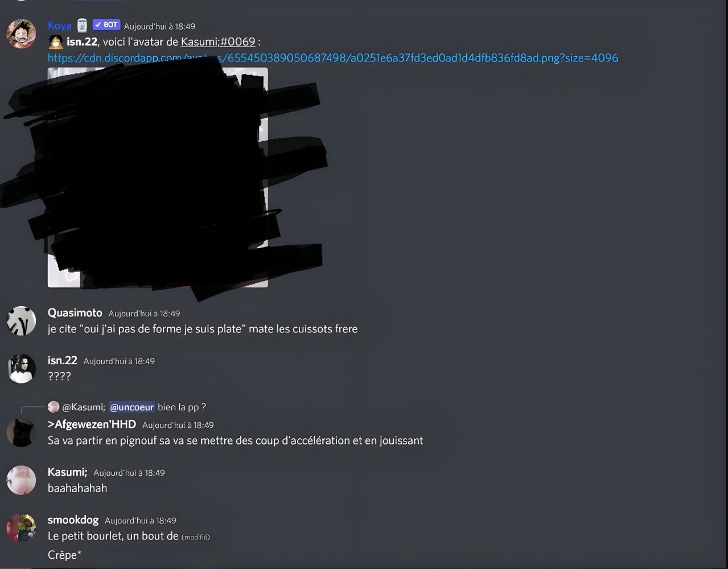Click the @uncoeur mention in reply
Image resolution: width=728 pixels, height=569 pixels.
click(131, 407)
